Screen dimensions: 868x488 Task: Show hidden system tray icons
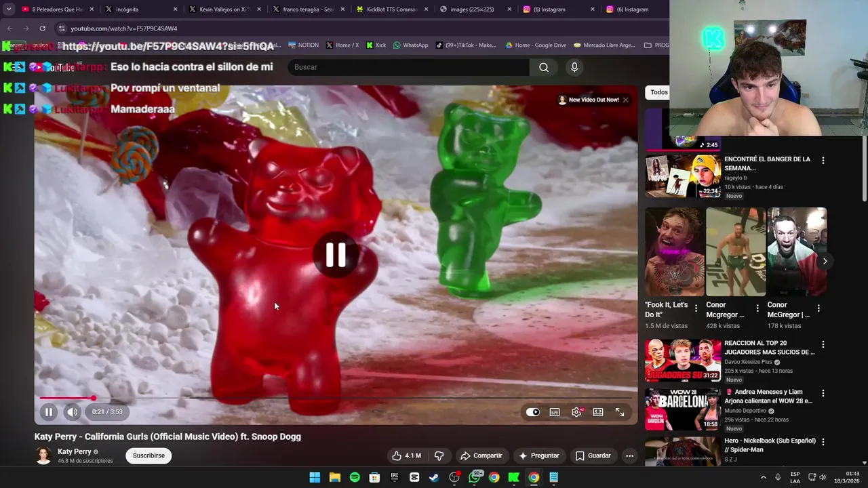coord(763,477)
